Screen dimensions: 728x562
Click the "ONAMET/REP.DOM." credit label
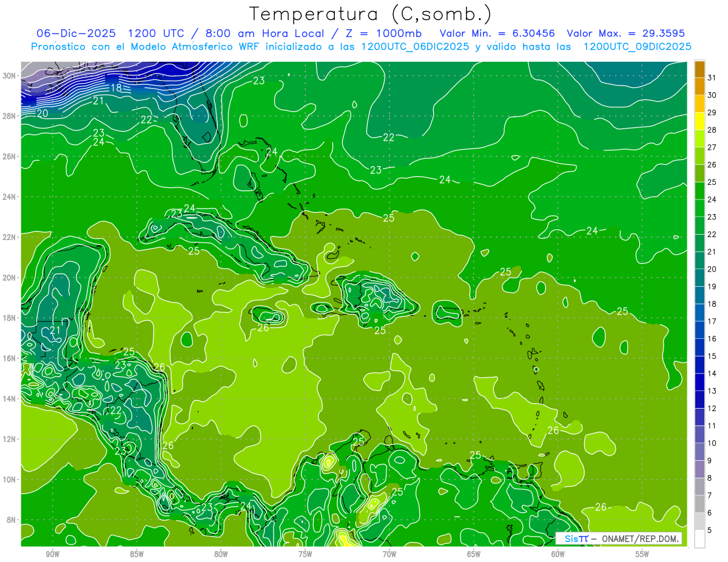tap(641, 538)
